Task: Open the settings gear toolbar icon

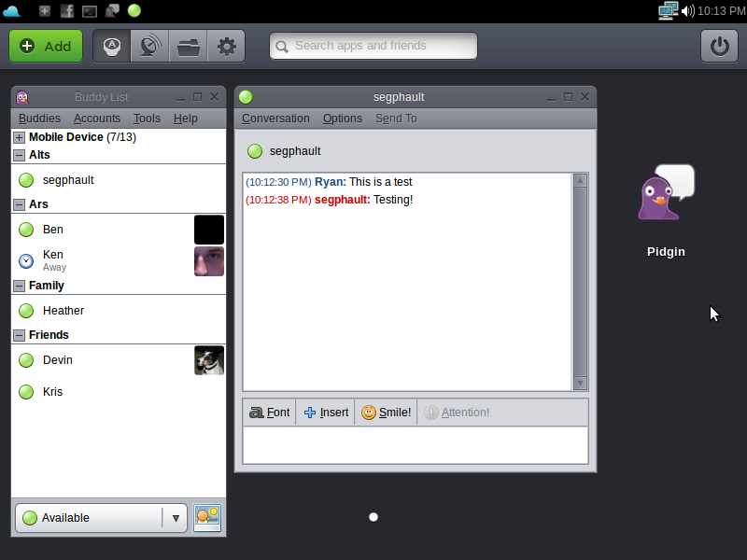Action: tap(226, 46)
